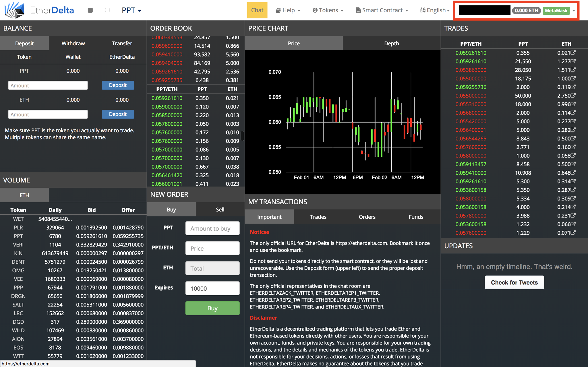Open external link icon for 2.771 PPT trade
This screenshot has height=367, width=588.
[573, 147]
